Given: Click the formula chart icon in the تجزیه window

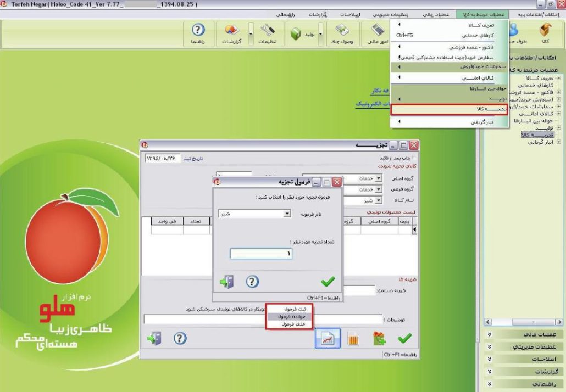Looking at the screenshot, I should [x=328, y=339].
